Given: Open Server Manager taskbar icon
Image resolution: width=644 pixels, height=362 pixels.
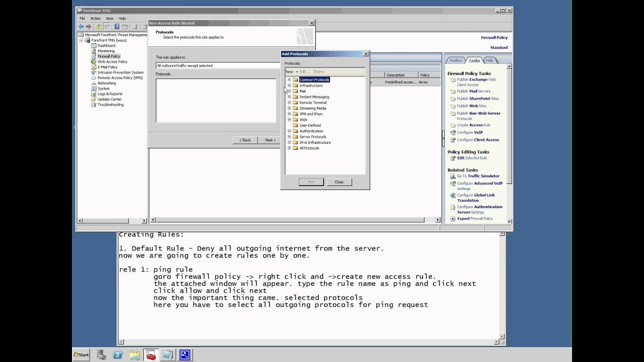Looking at the screenshot, I should (101, 355).
